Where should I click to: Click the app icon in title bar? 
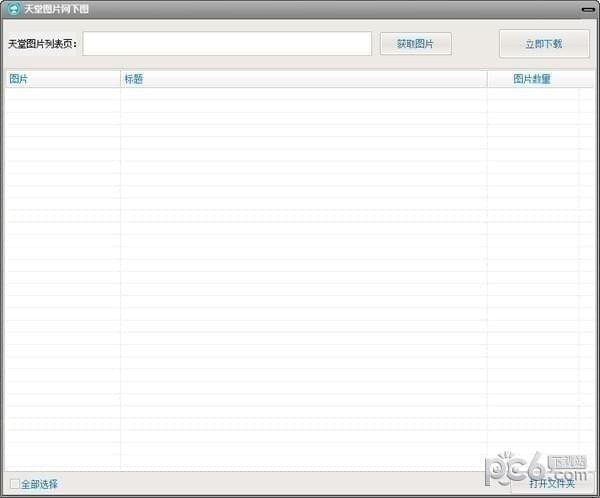click(x=13, y=9)
